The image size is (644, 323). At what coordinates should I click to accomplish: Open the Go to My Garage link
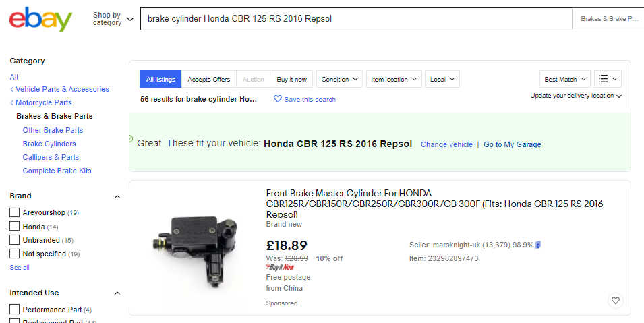coord(512,144)
